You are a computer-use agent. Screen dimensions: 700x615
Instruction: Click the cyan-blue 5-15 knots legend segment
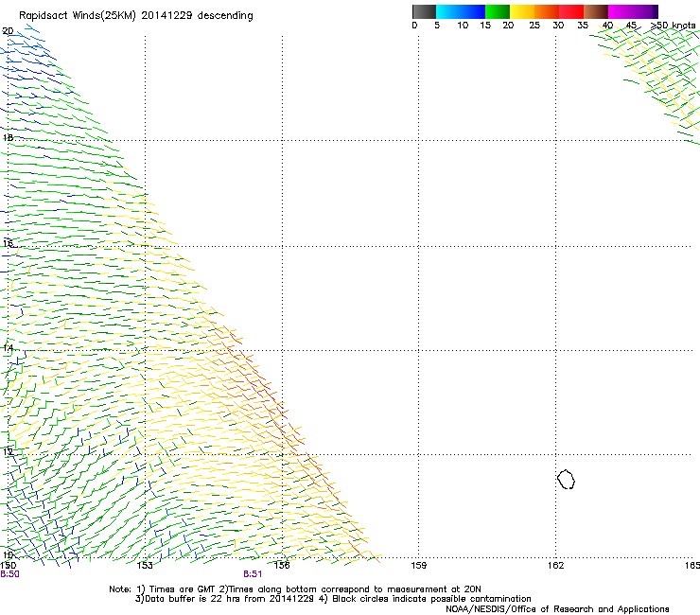[x=461, y=11]
